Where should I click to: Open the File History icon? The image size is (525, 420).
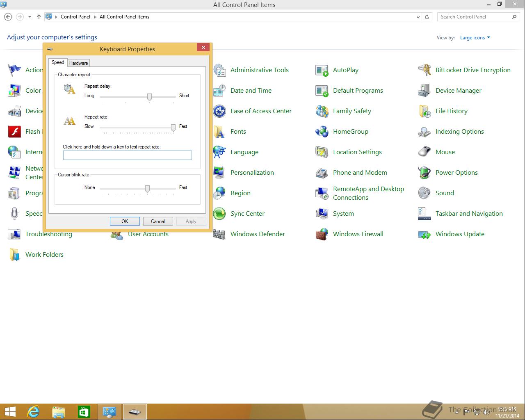pyautogui.click(x=425, y=111)
